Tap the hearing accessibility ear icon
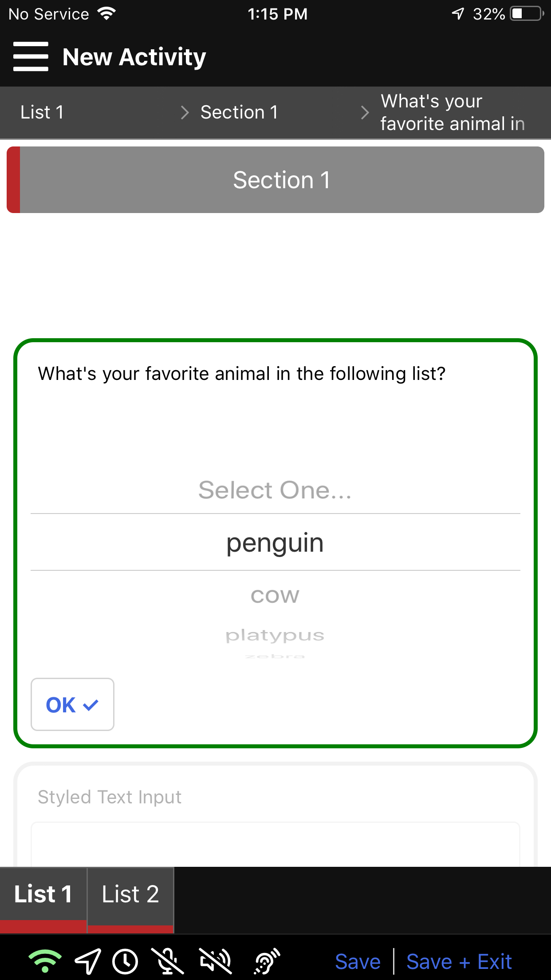 [x=267, y=961]
